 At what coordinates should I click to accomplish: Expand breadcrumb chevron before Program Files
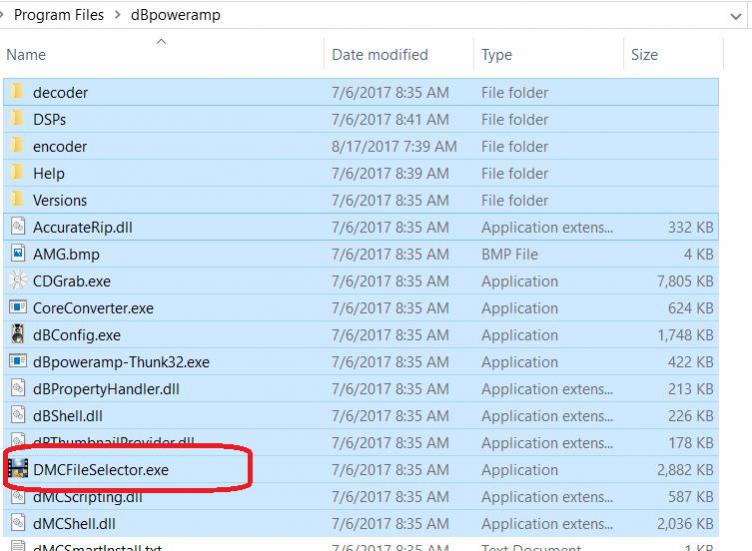[x=3, y=16]
